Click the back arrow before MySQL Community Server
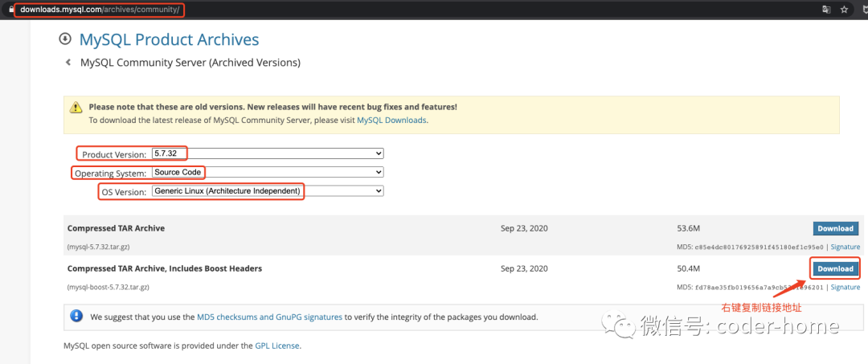Screen dimensions: 868x364 [68, 63]
